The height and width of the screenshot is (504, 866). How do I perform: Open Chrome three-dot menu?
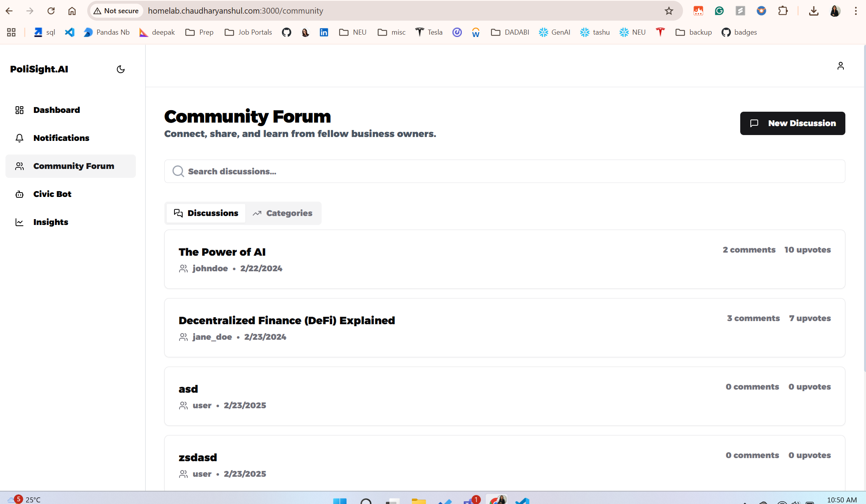click(x=855, y=11)
